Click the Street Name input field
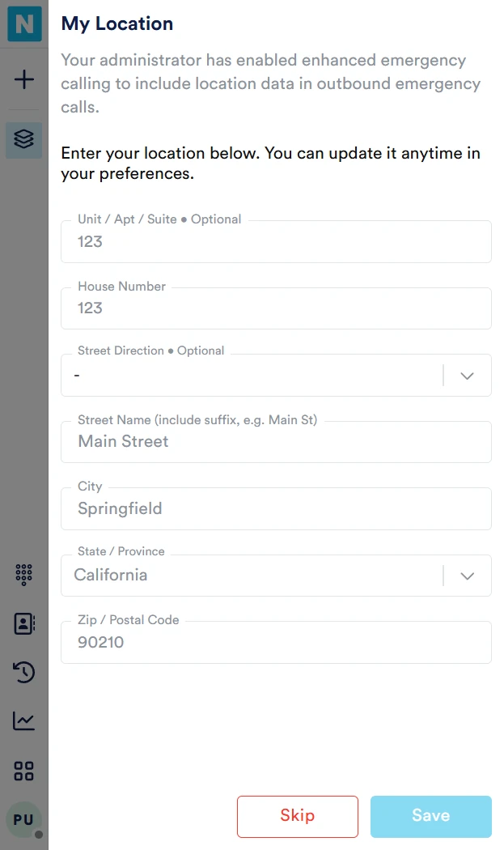This screenshot has width=504, height=850. 275,442
